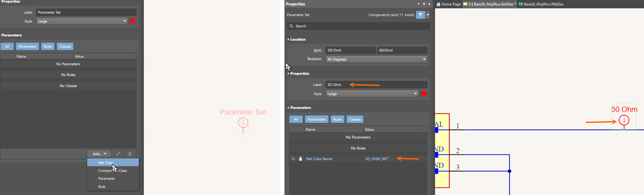Screen dimensions: 644x195
Task: Click Label field containing Parameter Set
Action: click(86, 12)
